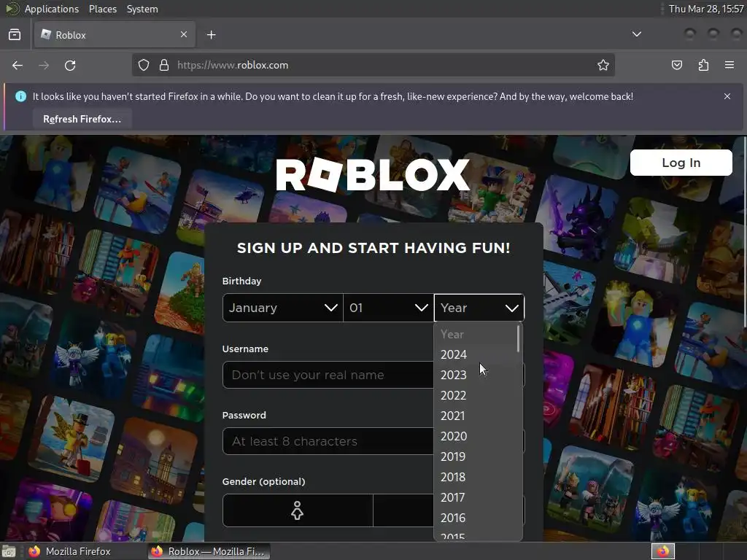Click the Firefox View icon
This screenshot has width=747, height=560.
tap(15, 35)
